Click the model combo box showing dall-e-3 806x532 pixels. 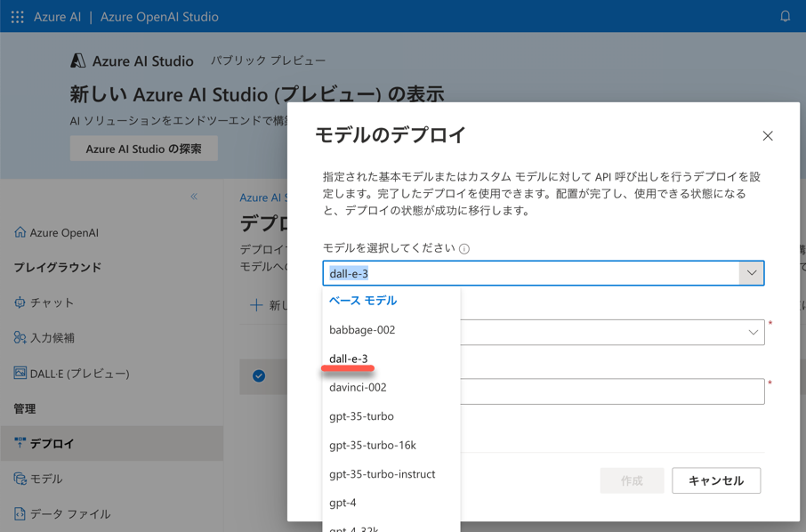tap(544, 273)
